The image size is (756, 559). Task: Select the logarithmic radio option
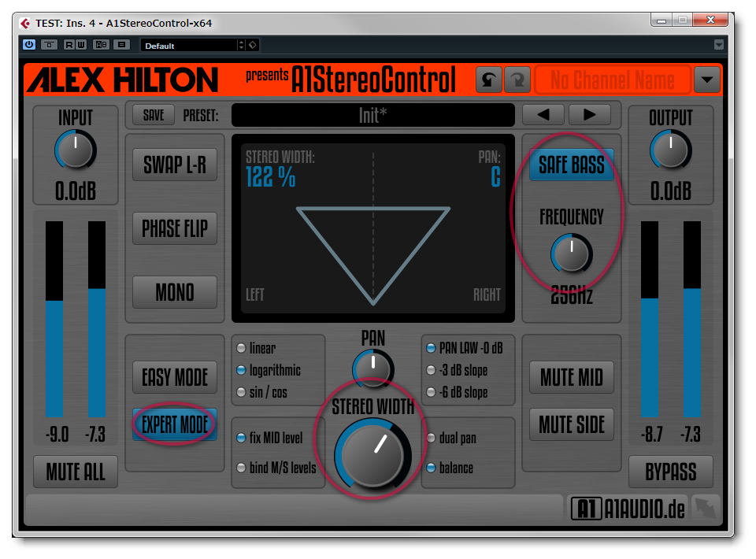[269, 370]
